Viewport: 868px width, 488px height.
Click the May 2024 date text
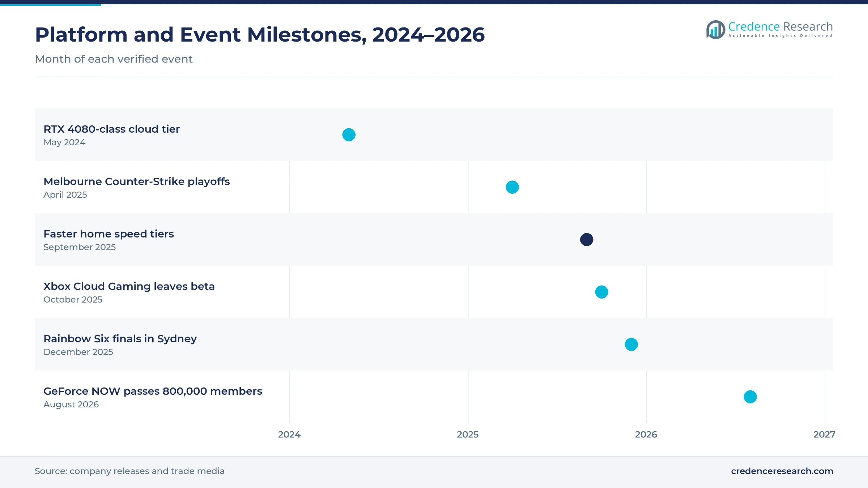tap(64, 142)
